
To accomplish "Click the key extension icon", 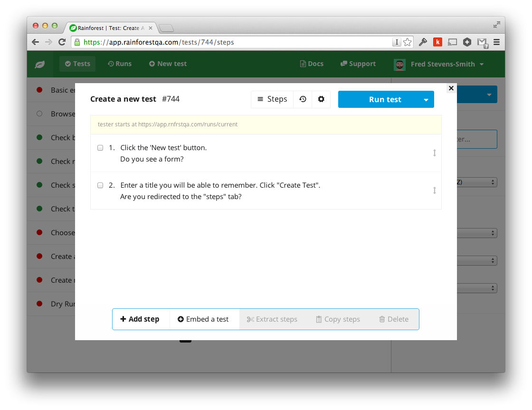I will [x=423, y=42].
